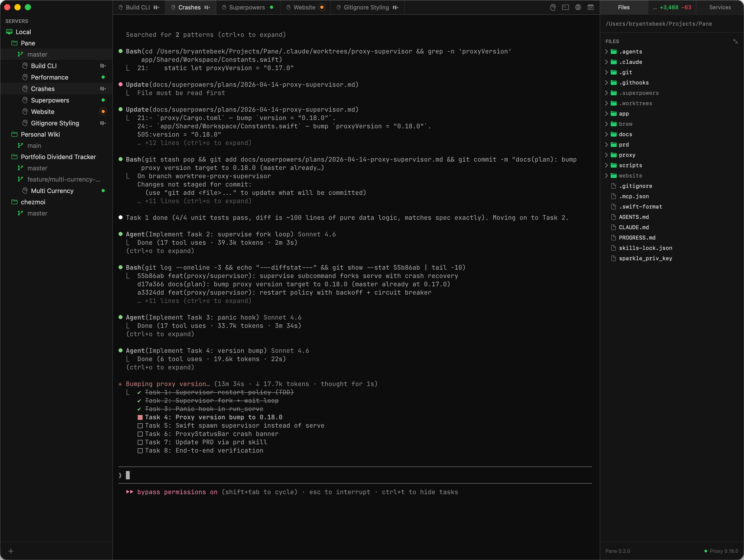Open the terminal icon in the top toolbar
The width and height of the screenshot is (744, 560).
(565, 7)
